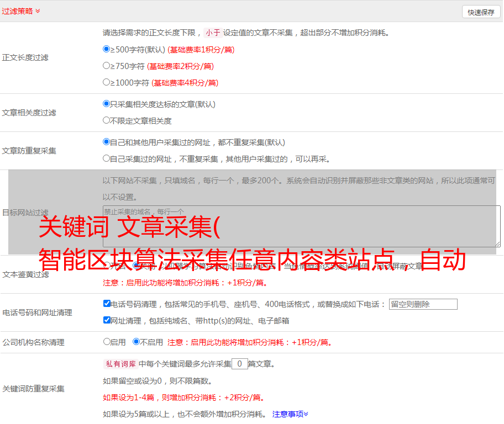Click the 篇文章 count input showing 0
The height and width of the screenshot is (424, 504).
(239, 364)
